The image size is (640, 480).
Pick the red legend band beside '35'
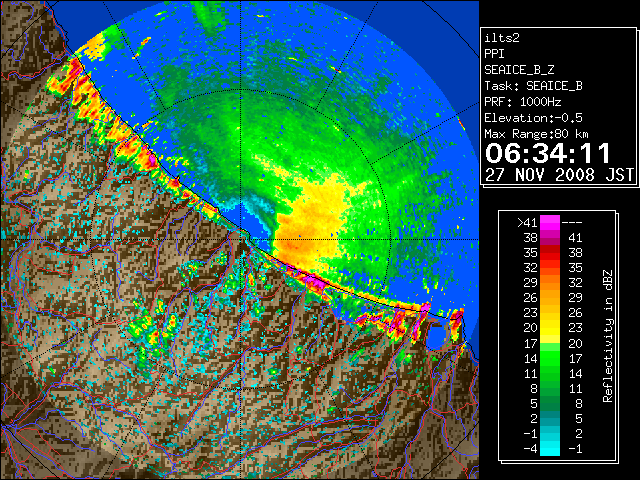pos(550,253)
